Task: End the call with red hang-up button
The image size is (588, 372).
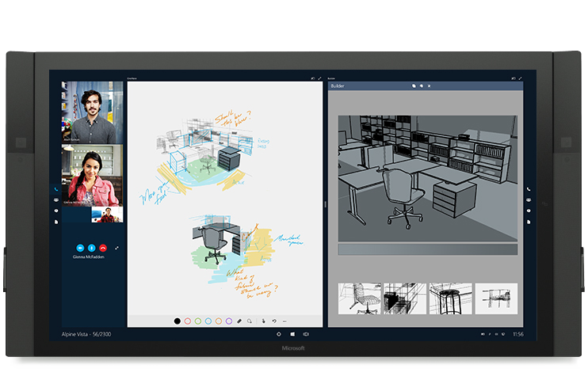Action: 104,248
